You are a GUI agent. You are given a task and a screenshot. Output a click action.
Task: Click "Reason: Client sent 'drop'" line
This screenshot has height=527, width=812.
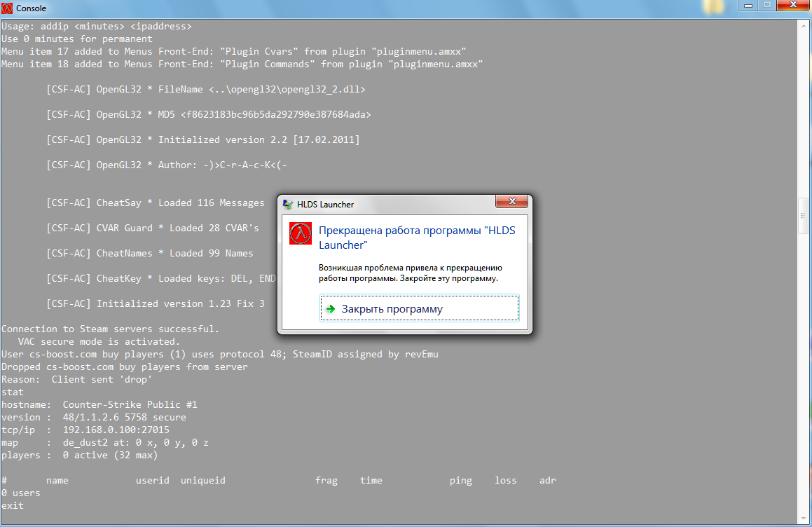pos(76,380)
